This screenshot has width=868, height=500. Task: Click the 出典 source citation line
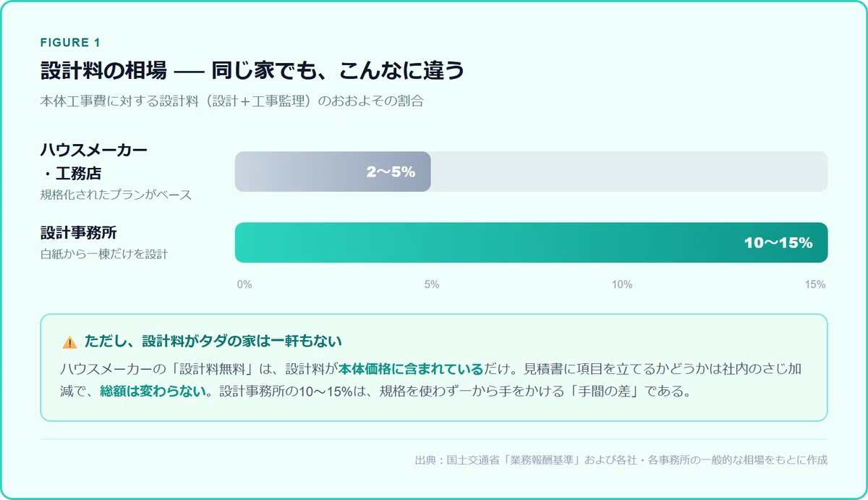coord(621,459)
